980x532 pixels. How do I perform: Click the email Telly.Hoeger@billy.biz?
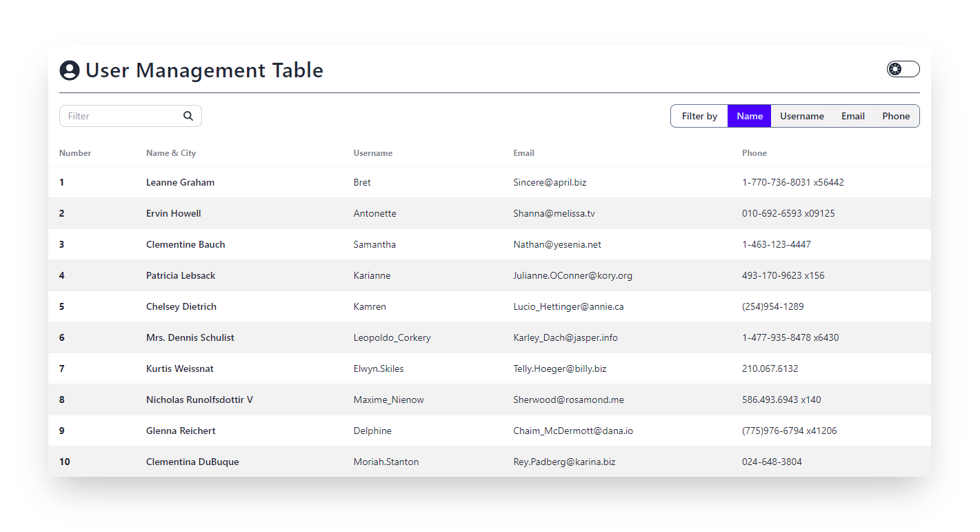(x=560, y=368)
